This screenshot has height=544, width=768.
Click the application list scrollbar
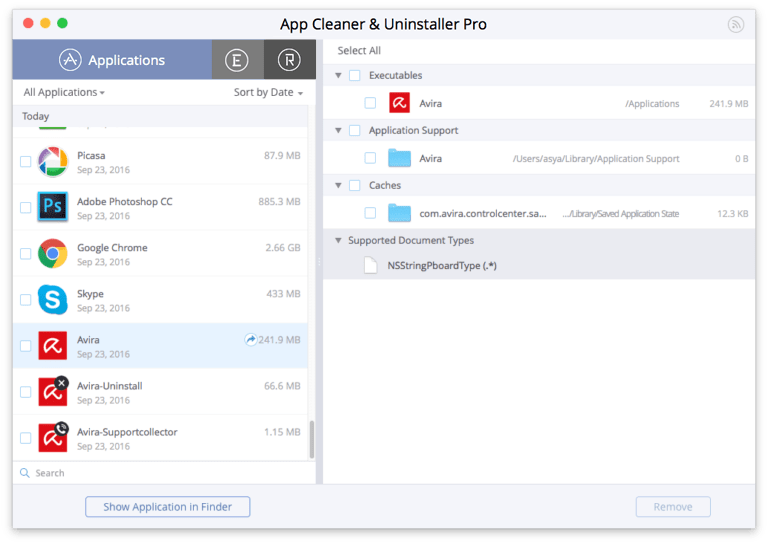tap(312, 439)
